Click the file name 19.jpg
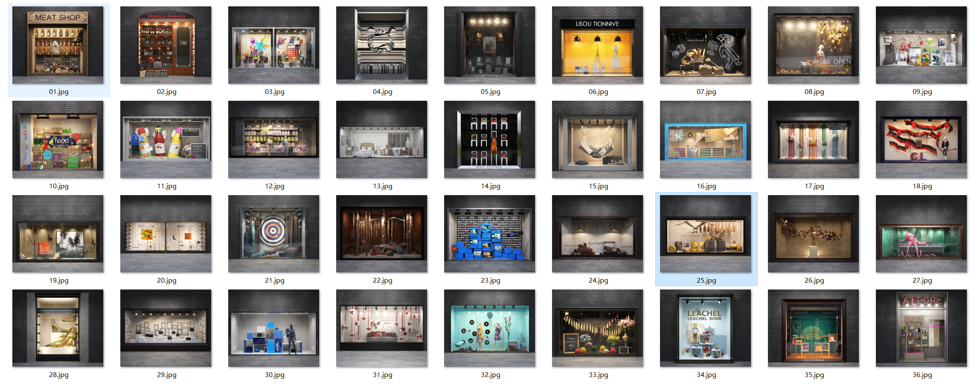980x389 pixels. pyautogui.click(x=59, y=281)
